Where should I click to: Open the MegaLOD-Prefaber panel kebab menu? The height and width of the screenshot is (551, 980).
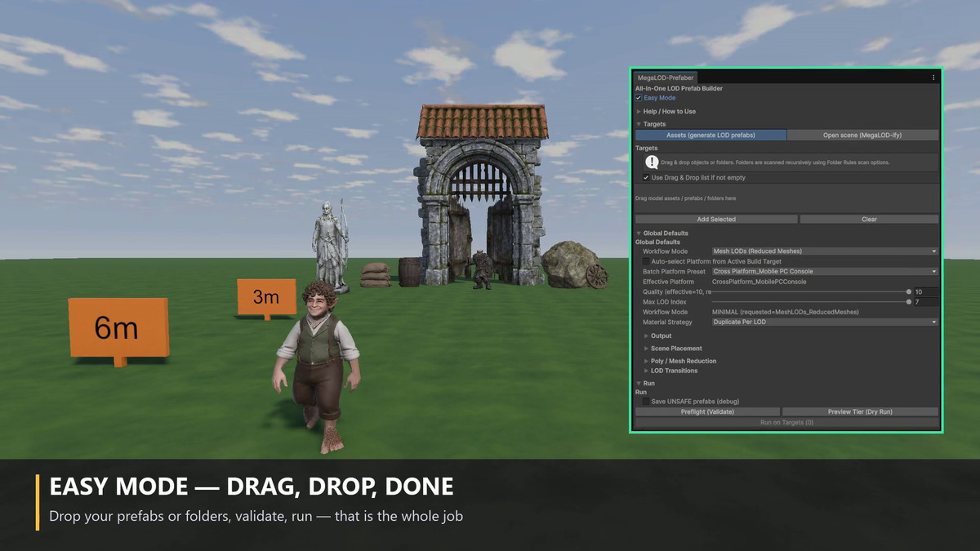933,78
